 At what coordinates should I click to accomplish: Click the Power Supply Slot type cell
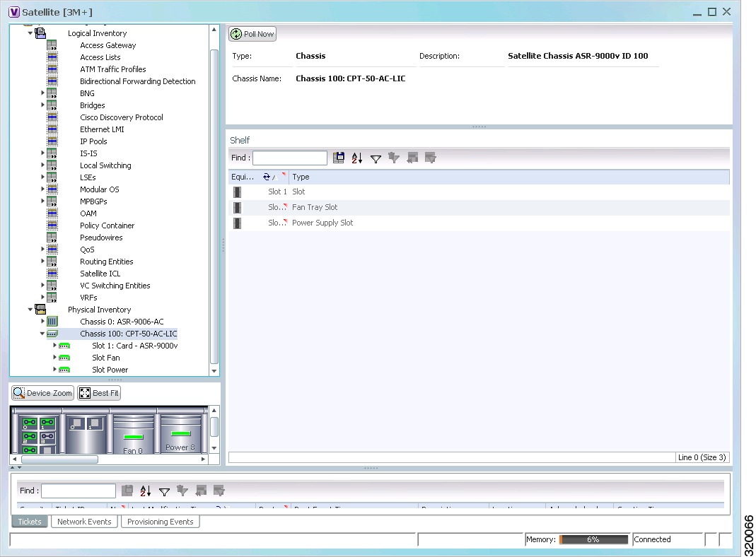322,223
